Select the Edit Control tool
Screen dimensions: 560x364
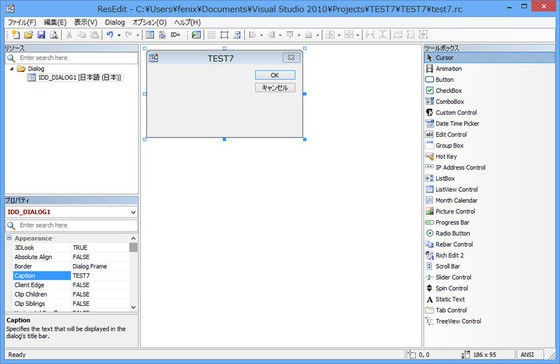point(489,135)
